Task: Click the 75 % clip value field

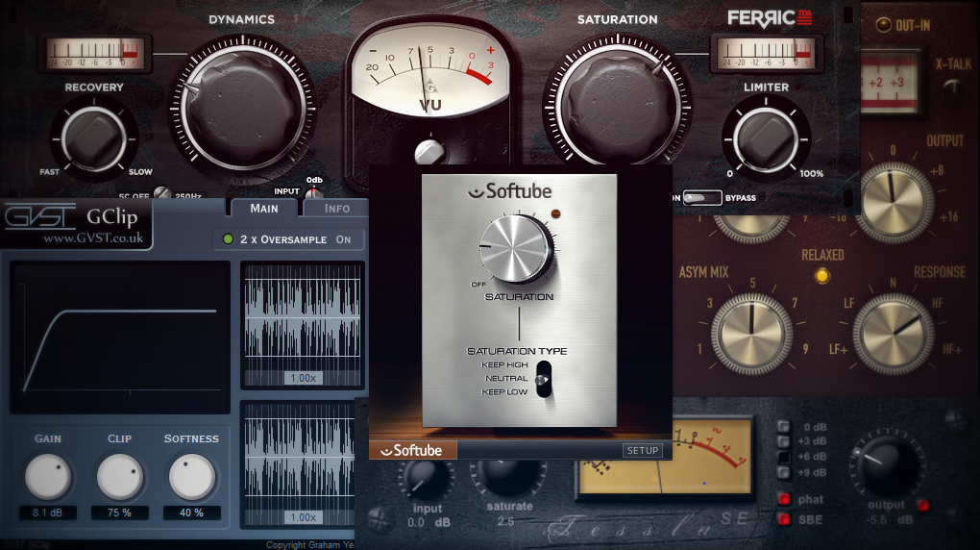Action: (119, 512)
